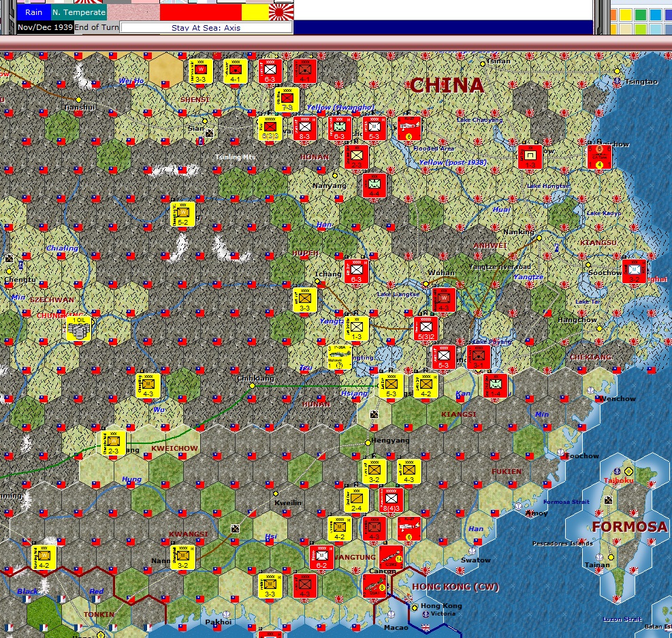Screen dimensions: 672x638
Task: Click the resource icon north of Hengyang
Action: (x=374, y=414)
